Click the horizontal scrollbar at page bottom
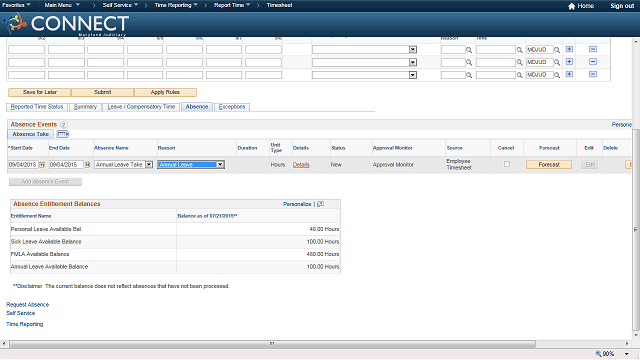 tap(272, 344)
